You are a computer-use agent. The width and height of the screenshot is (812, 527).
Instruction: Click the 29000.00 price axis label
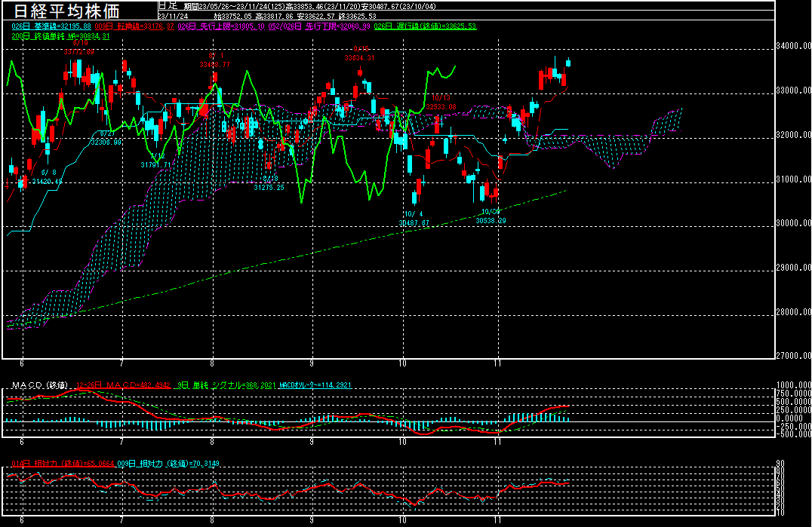(x=793, y=268)
